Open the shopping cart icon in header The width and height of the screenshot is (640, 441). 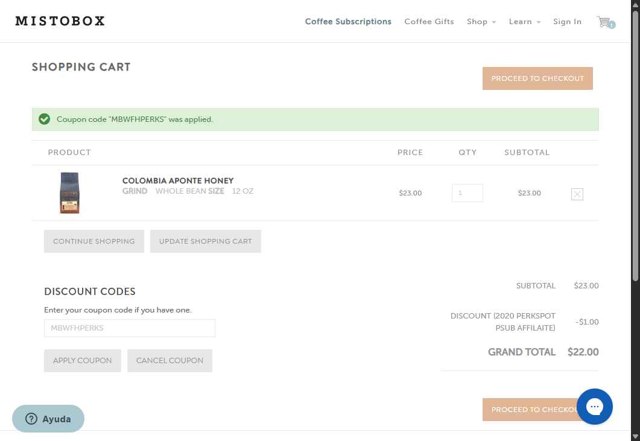(x=606, y=22)
